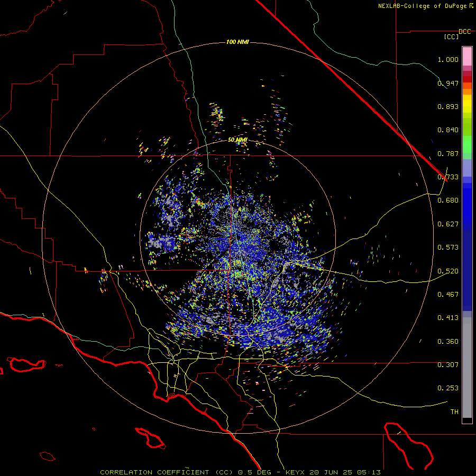This screenshot has width=476, height=476.
Task: Select the 0.733 scale label
Action: 448,177
